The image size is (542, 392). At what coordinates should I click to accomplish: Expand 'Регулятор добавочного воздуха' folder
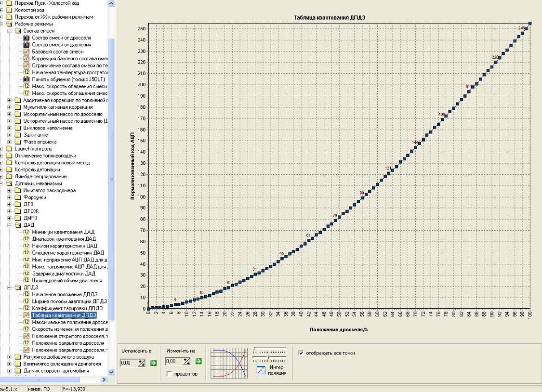10,357
